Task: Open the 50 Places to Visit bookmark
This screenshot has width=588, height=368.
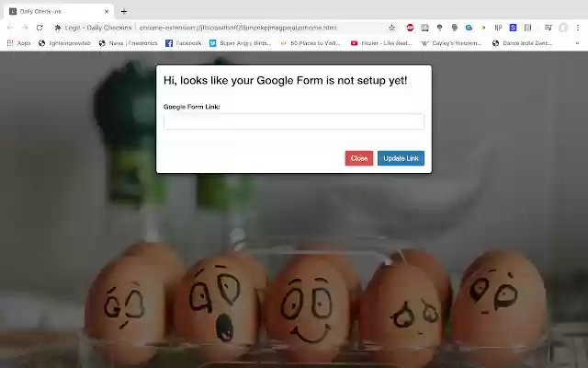Action: [x=311, y=43]
